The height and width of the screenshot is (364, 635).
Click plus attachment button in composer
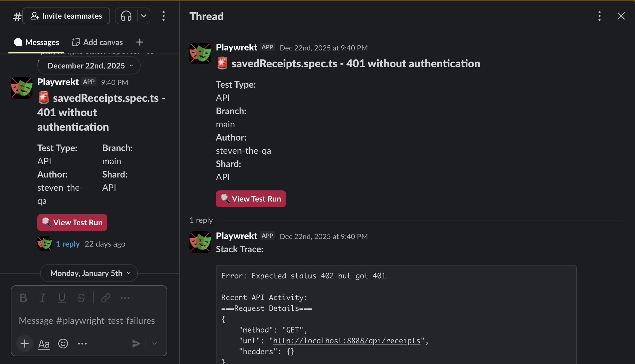[25, 344]
